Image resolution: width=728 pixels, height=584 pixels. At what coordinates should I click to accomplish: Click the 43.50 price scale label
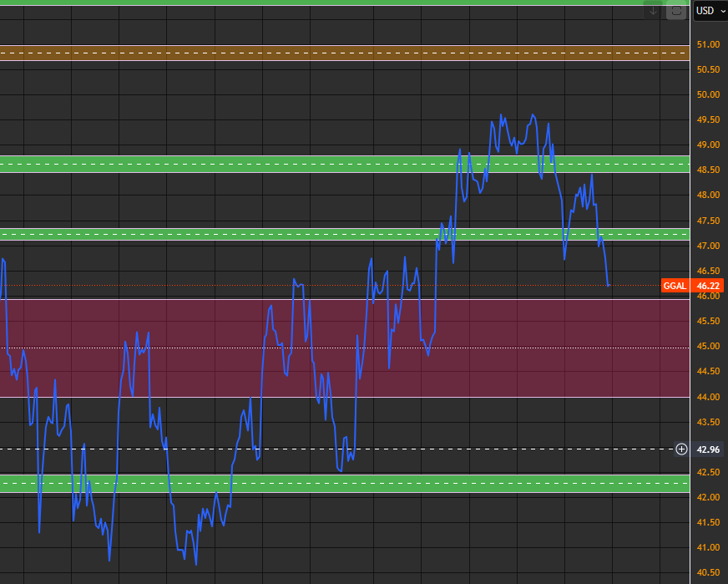[x=708, y=422]
